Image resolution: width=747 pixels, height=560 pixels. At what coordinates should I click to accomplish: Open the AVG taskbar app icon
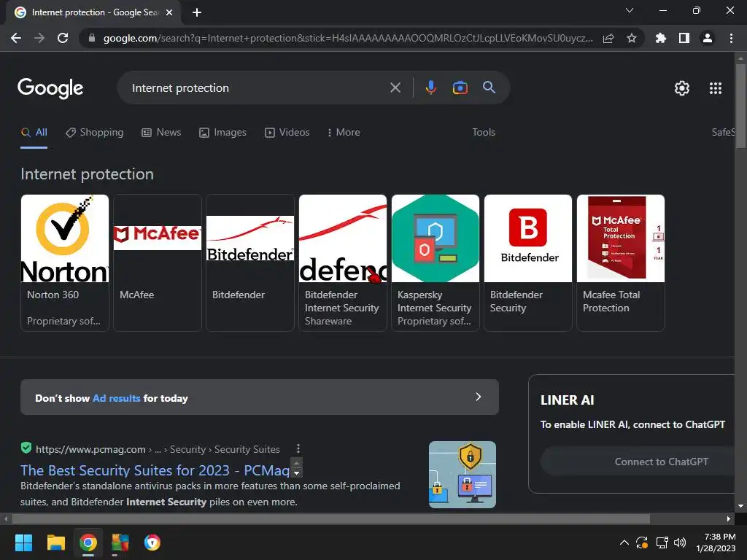[120, 542]
